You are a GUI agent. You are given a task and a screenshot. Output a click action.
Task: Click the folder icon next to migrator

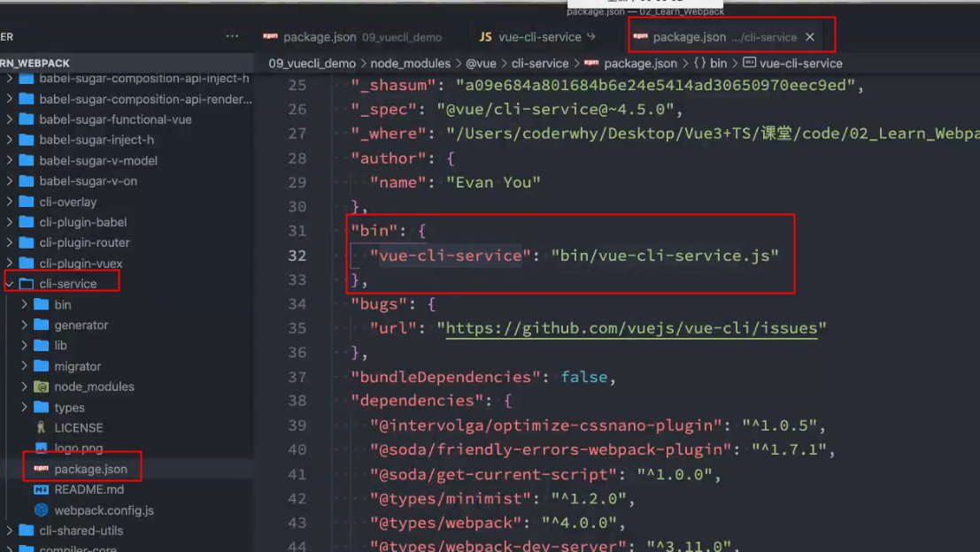42,366
